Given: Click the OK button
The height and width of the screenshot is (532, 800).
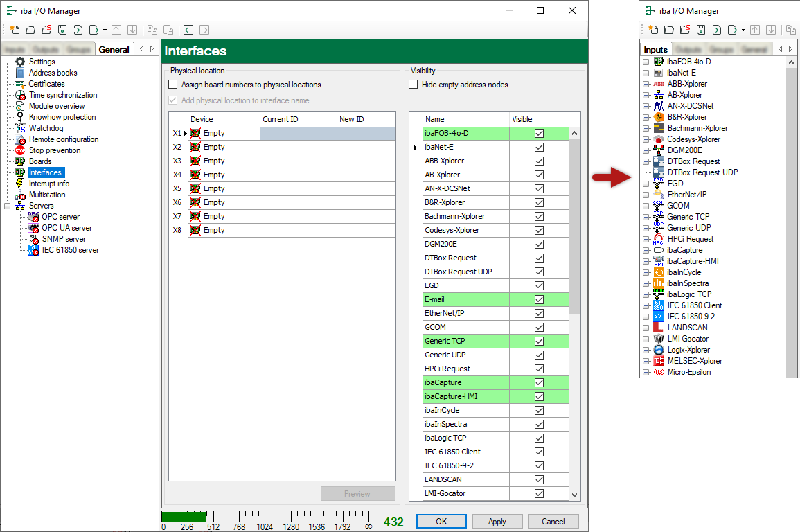Looking at the screenshot, I should point(441,522).
